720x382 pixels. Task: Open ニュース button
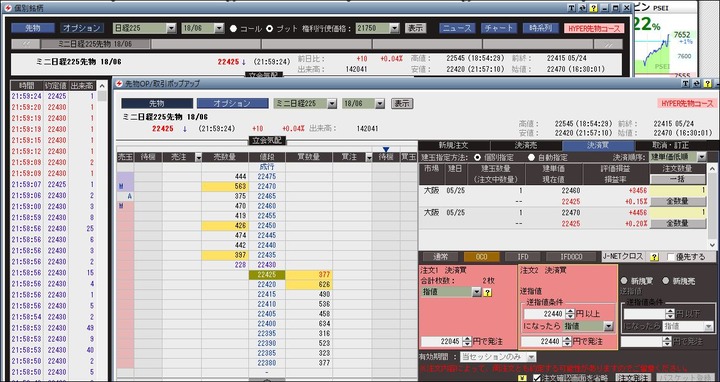point(457,28)
